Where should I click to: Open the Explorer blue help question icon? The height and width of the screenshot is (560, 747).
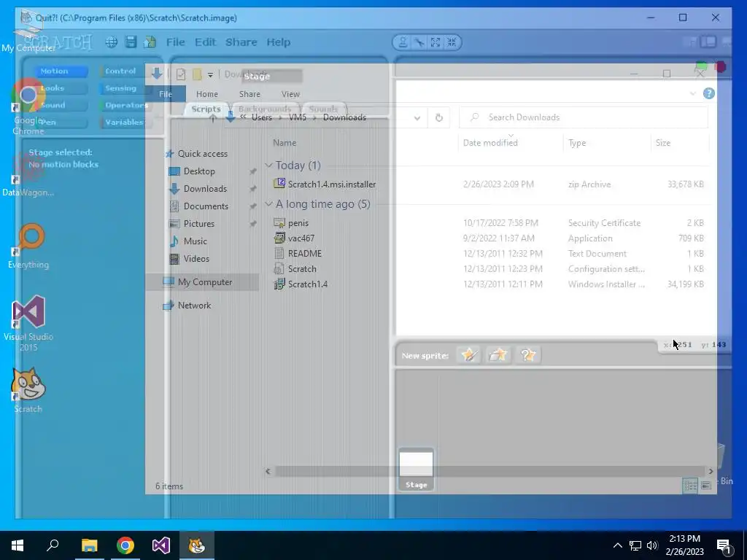pos(709,93)
